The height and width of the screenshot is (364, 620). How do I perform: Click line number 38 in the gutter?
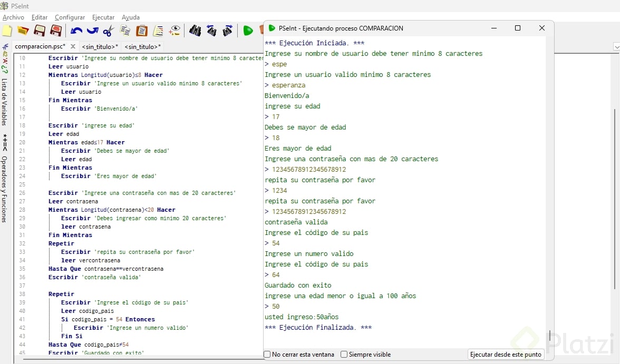[x=22, y=294]
